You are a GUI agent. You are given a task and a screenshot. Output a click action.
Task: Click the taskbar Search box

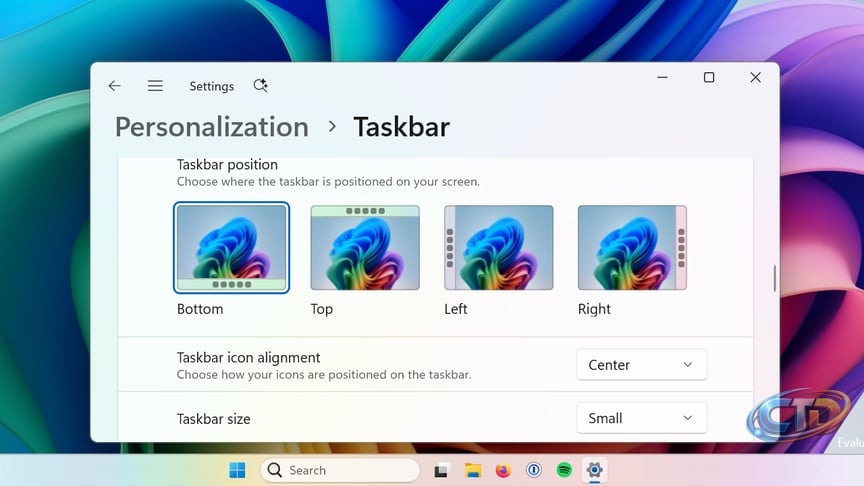pos(340,470)
